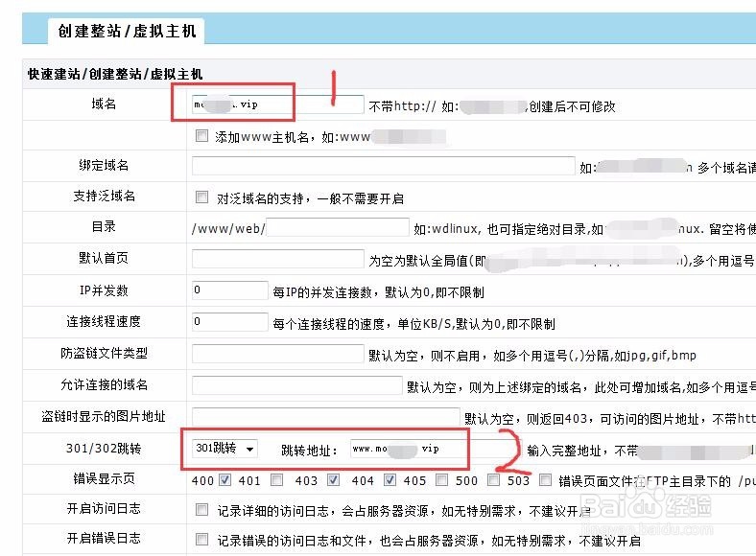Click the 连接线程速度 input field
The image size is (756, 556).
[x=230, y=322]
